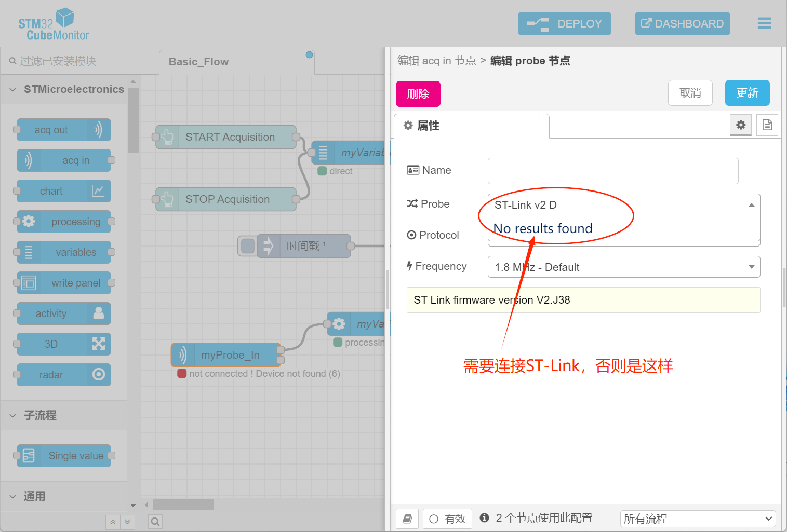Open the node description document icon

click(767, 125)
